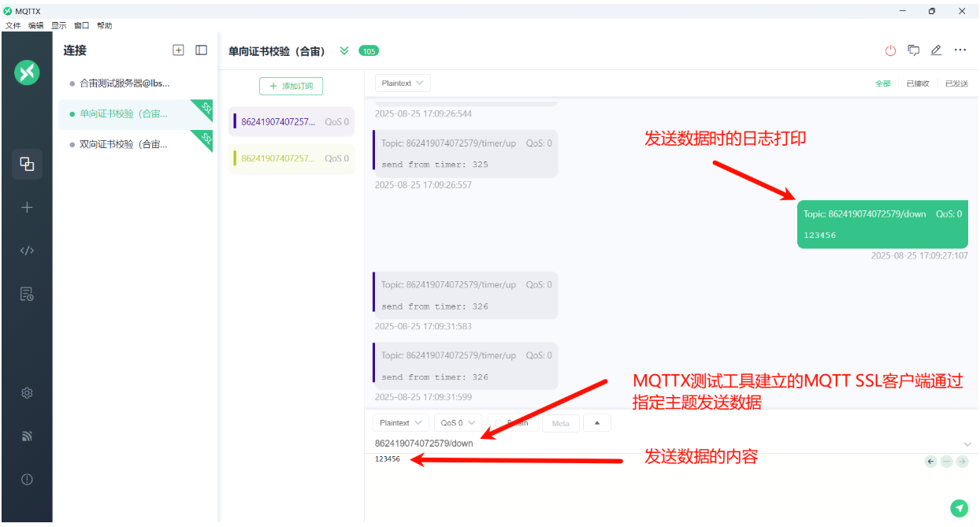This screenshot has height=527, width=980.
Task: Open the Script page code icon
Action: (27, 251)
